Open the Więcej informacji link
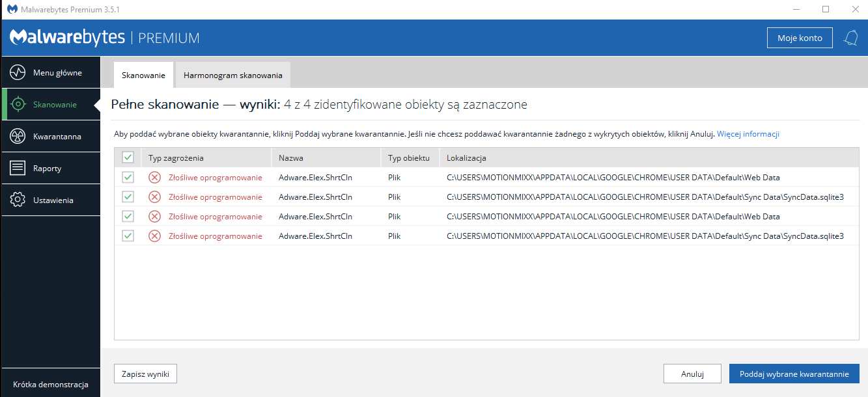The height and width of the screenshot is (397, 868). (x=748, y=134)
